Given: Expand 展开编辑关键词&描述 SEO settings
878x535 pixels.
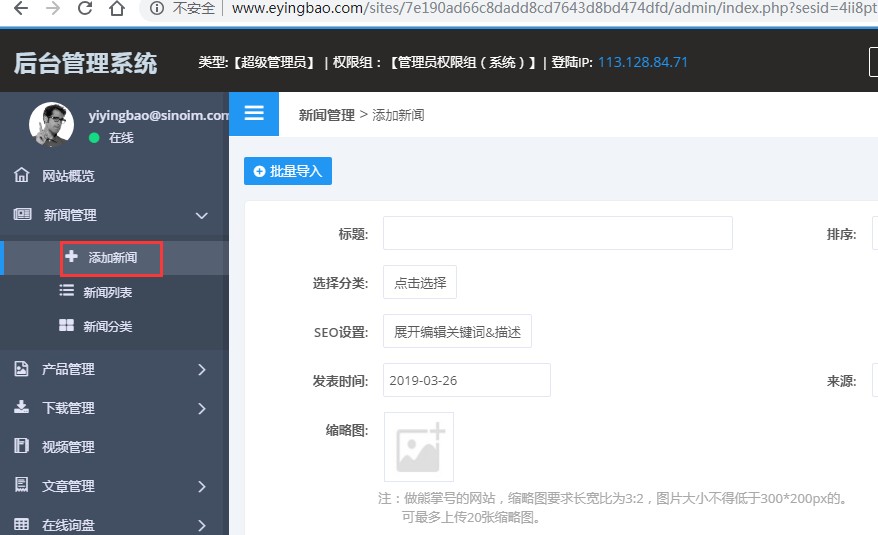Looking at the screenshot, I should [457, 332].
